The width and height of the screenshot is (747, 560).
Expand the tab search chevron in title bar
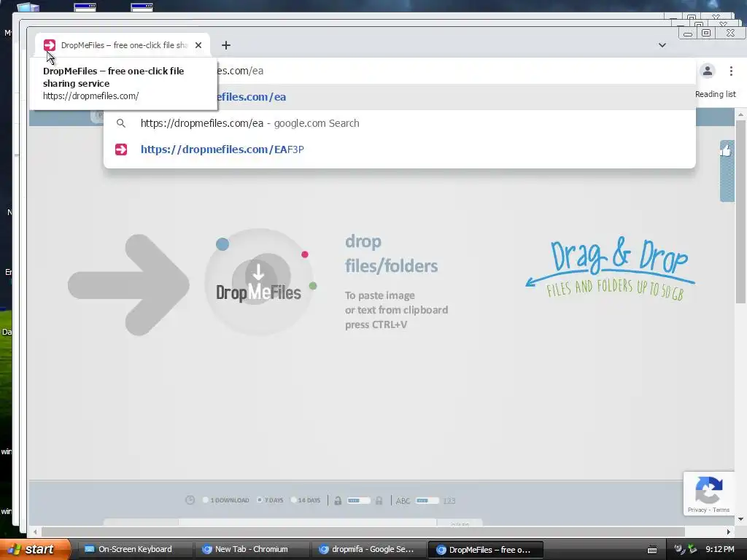(662, 45)
